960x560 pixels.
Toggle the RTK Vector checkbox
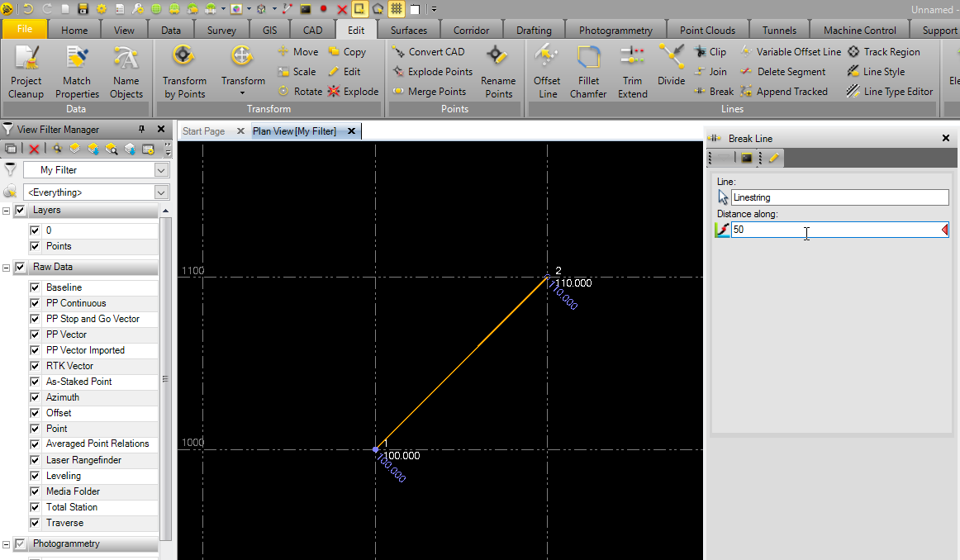tap(35, 366)
